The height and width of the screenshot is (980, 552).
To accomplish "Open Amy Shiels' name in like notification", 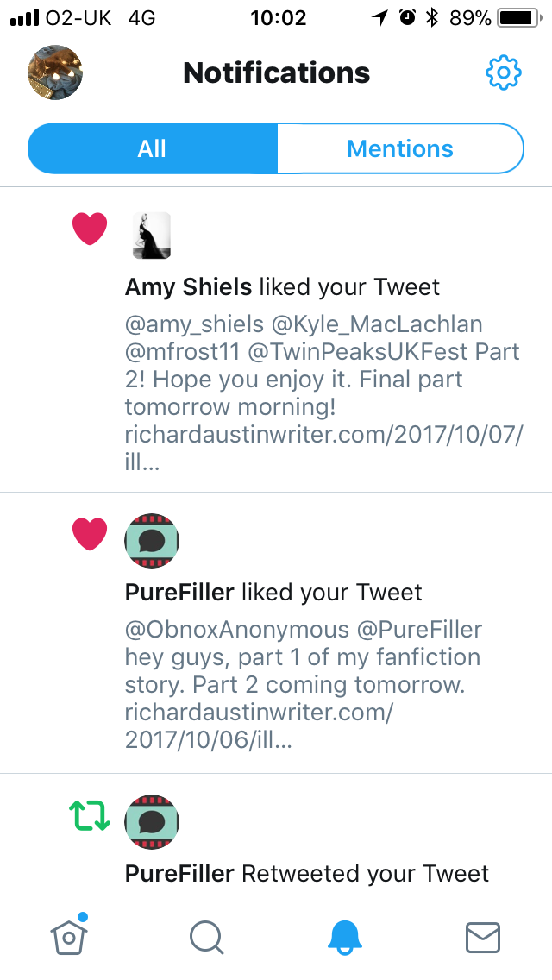I will (x=189, y=287).
